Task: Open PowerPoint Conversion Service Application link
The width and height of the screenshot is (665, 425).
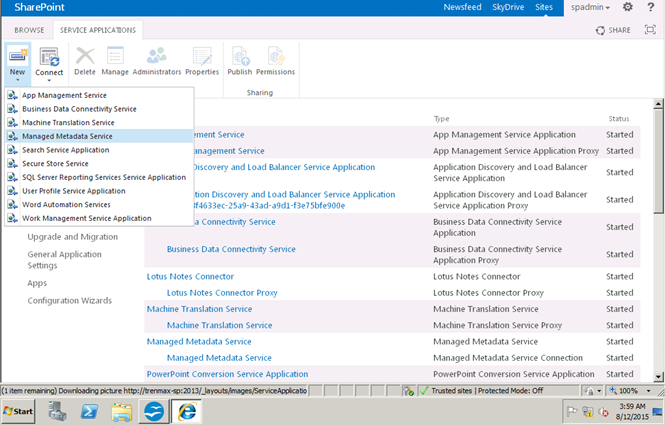Action: (227, 374)
